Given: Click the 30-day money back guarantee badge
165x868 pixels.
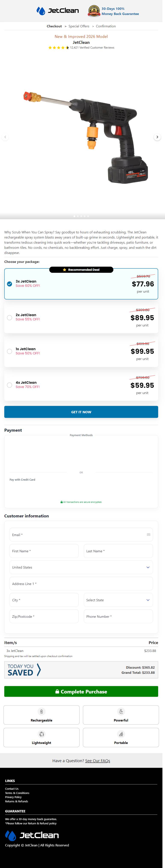Looking at the screenshot, I should [x=94, y=11].
